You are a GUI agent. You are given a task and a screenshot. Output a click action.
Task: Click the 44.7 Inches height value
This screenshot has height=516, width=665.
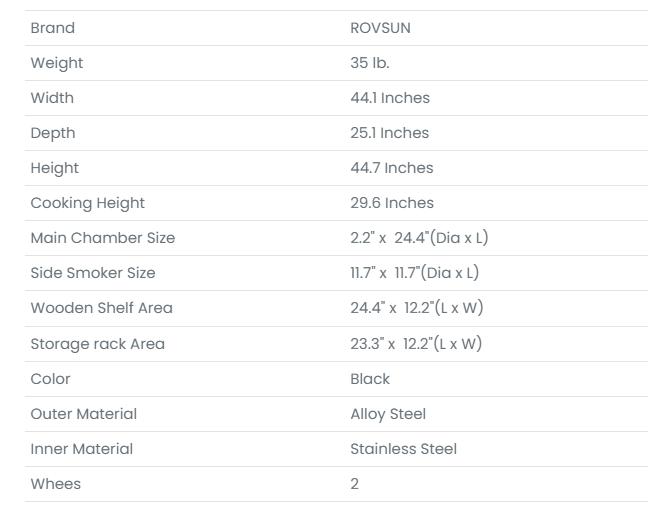[391, 168]
